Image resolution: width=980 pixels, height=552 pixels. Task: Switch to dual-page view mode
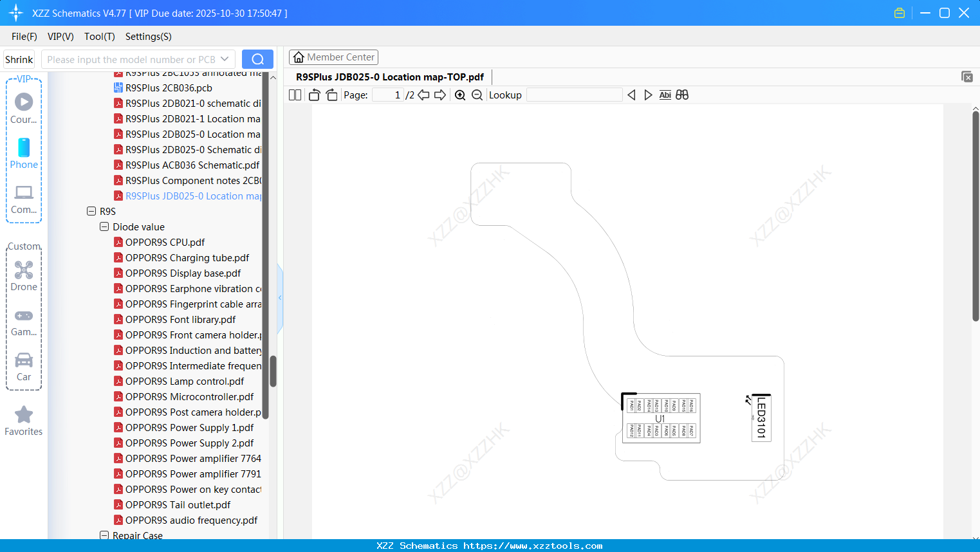click(x=294, y=95)
